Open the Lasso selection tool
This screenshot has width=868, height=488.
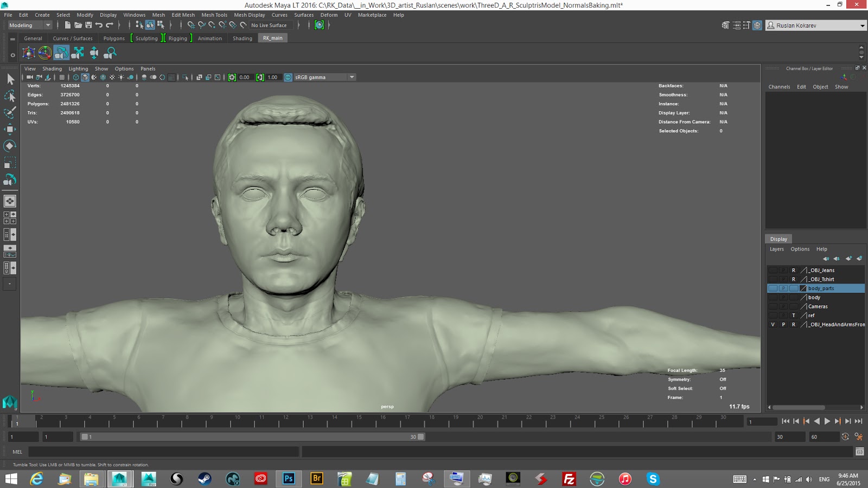coord(10,96)
